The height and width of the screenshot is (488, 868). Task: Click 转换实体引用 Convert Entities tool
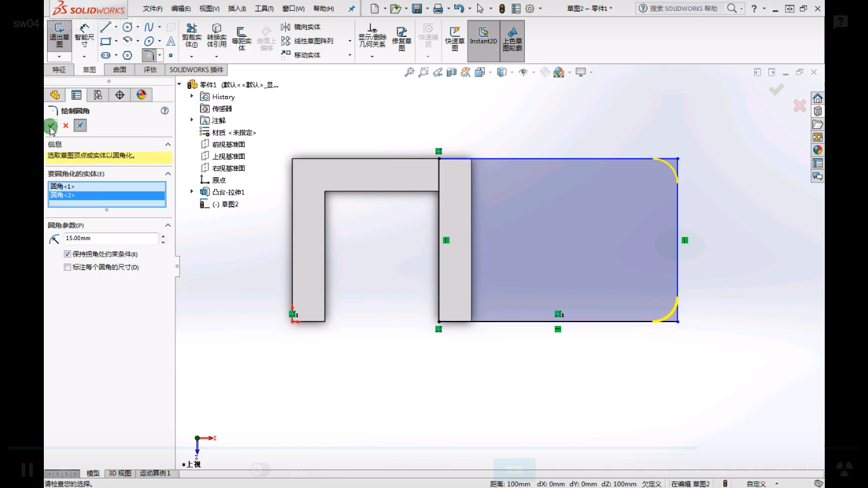[217, 36]
